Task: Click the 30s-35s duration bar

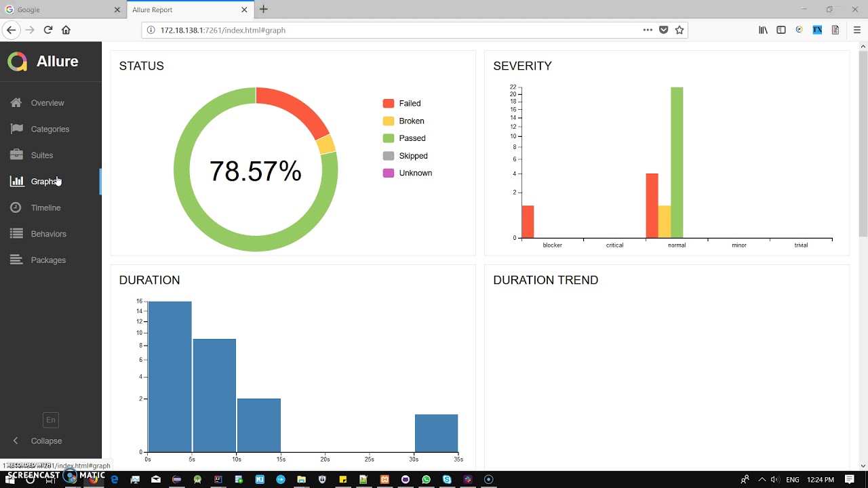Action: coord(436,433)
